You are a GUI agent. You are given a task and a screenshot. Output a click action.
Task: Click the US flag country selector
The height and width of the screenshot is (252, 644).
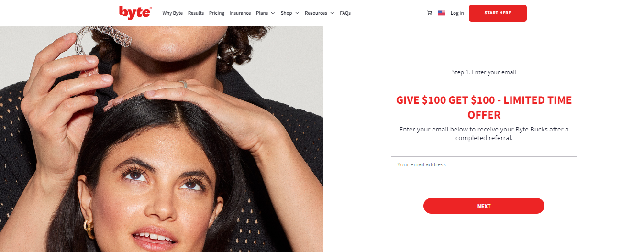pyautogui.click(x=442, y=13)
